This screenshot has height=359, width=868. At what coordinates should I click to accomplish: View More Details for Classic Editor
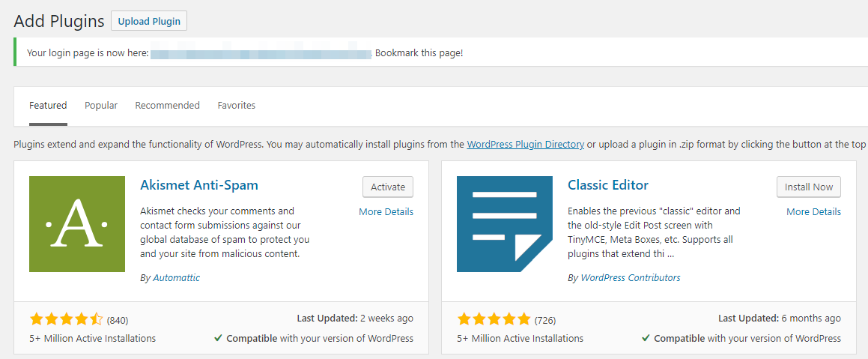[814, 211]
